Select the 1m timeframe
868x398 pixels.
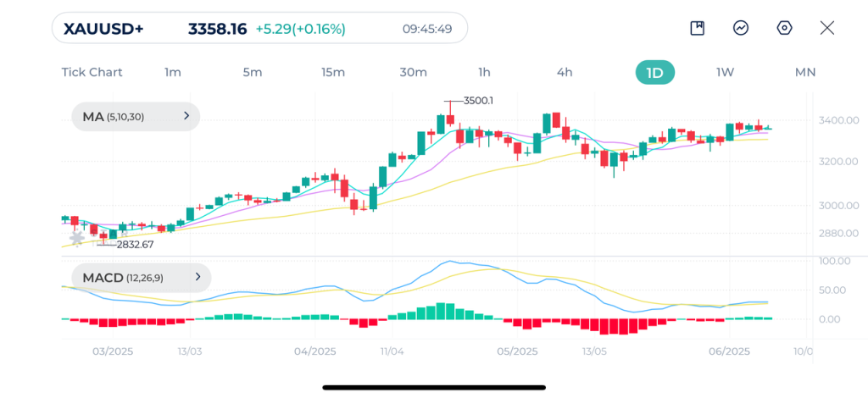[173, 72]
